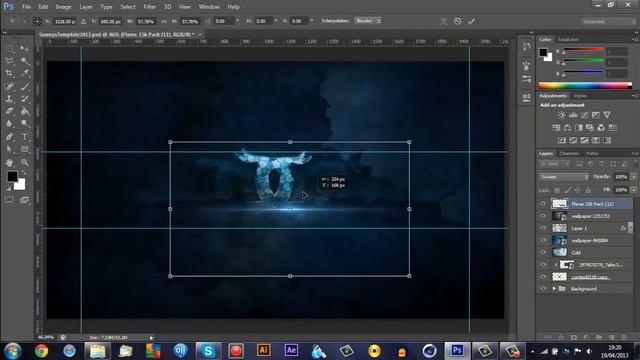Switch to the Swatches tab

coord(568,40)
